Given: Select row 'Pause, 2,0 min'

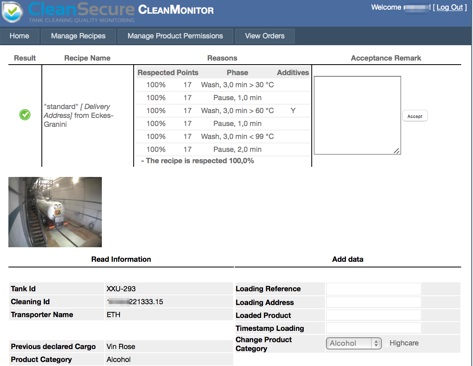Looking at the screenshot, I should (223, 149).
